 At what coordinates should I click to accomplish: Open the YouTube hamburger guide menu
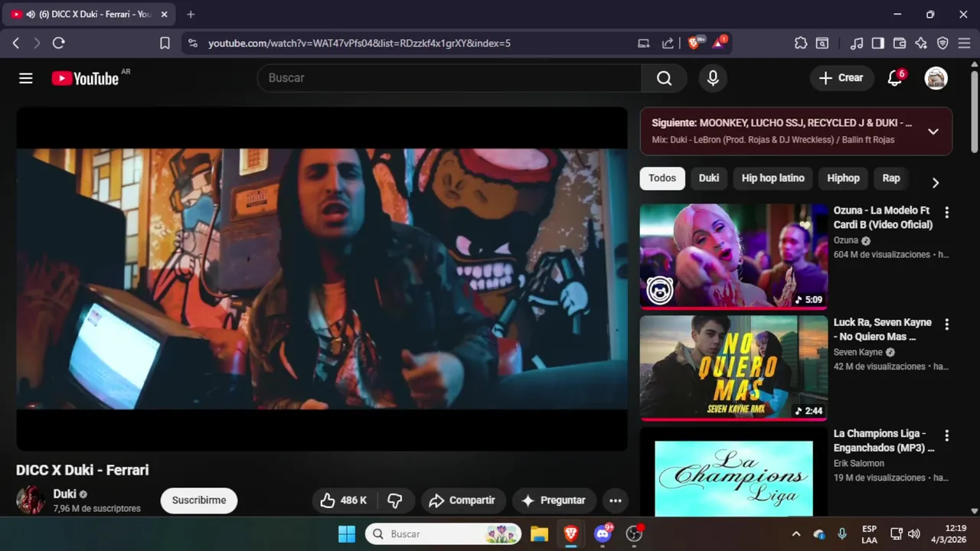click(26, 78)
